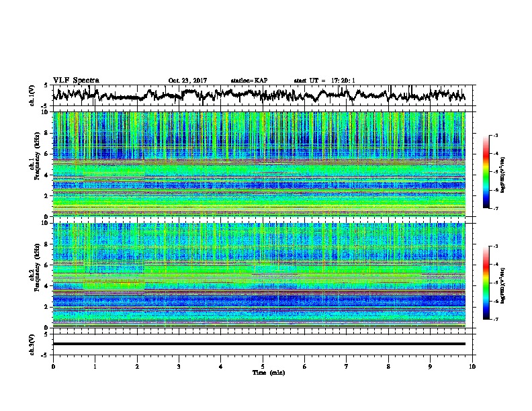Click time axis tick label "0"
532x411 pixels.
click(x=53, y=367)
